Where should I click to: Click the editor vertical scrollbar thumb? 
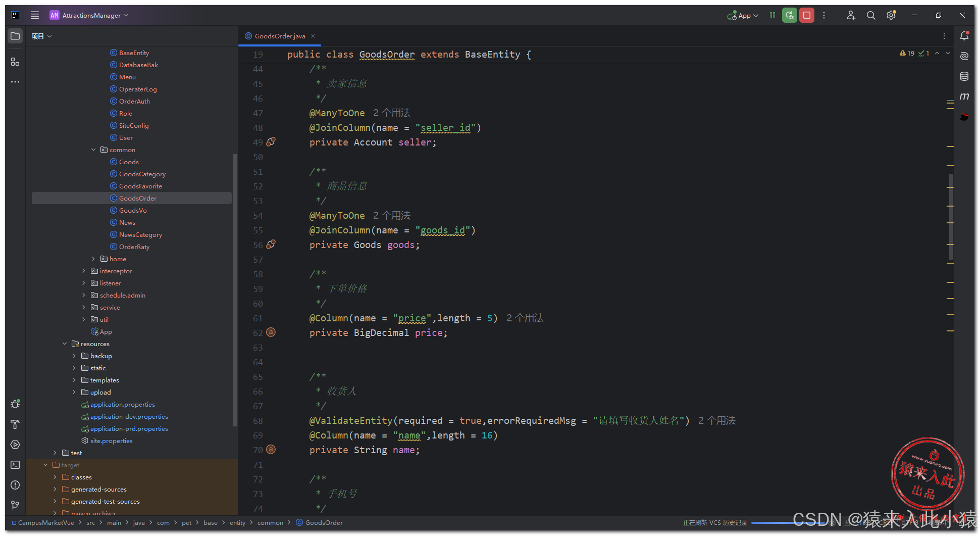point(951,217)
